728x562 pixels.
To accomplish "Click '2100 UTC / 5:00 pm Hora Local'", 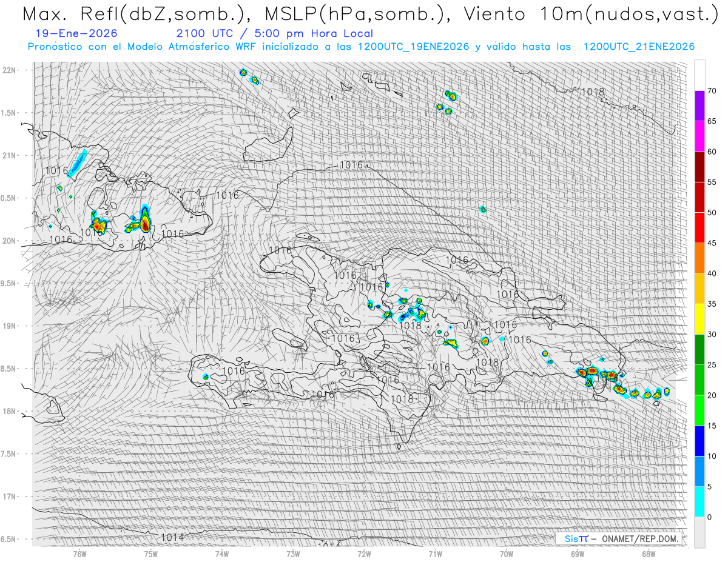I will (x=275, y=34).
